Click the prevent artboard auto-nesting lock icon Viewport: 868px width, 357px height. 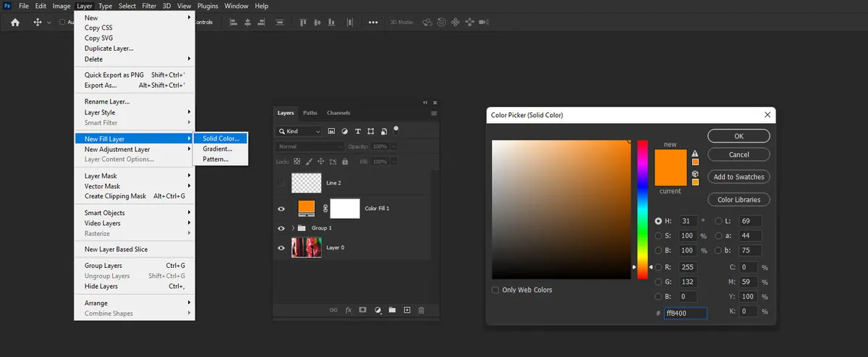(x=333, y=161)
